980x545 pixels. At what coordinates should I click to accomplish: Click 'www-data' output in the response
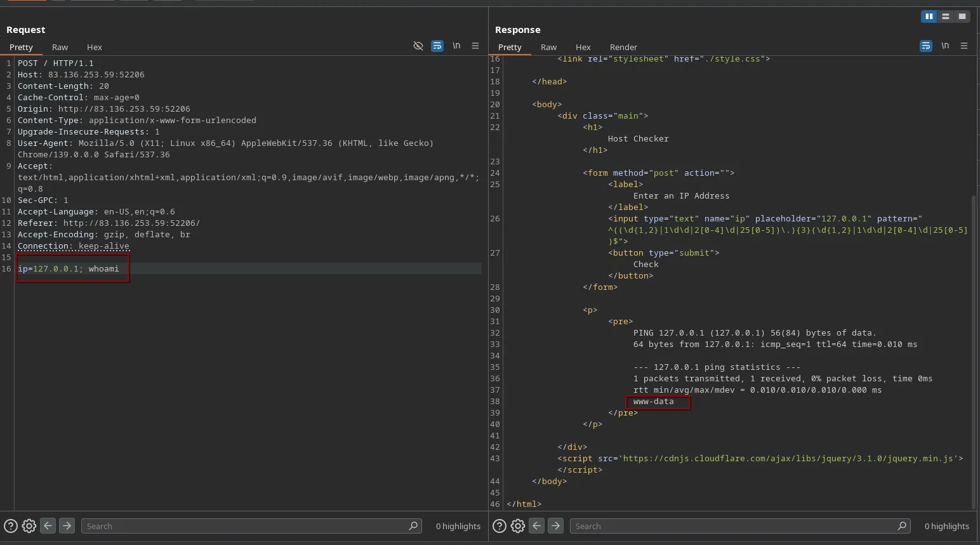[x=654, y=402]
